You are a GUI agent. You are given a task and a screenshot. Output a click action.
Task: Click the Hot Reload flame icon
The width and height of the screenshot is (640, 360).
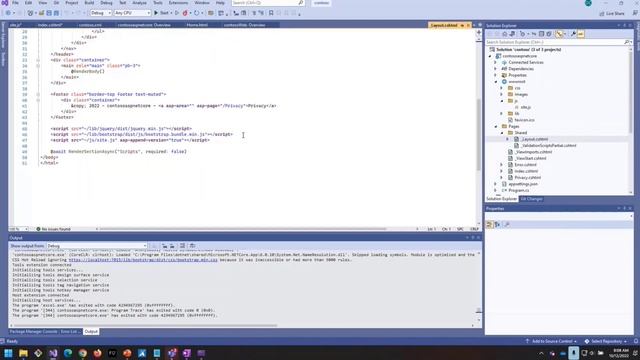pyautogui.click(x=185, y=13)
